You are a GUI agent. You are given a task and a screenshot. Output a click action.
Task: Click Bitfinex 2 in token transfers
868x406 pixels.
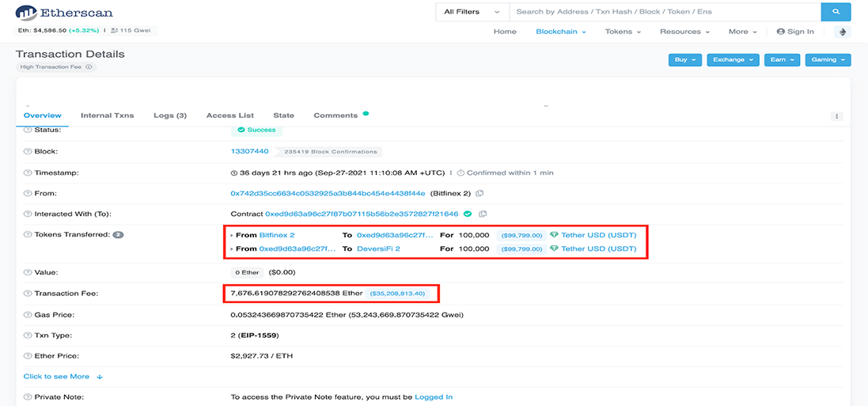[277, 235]
